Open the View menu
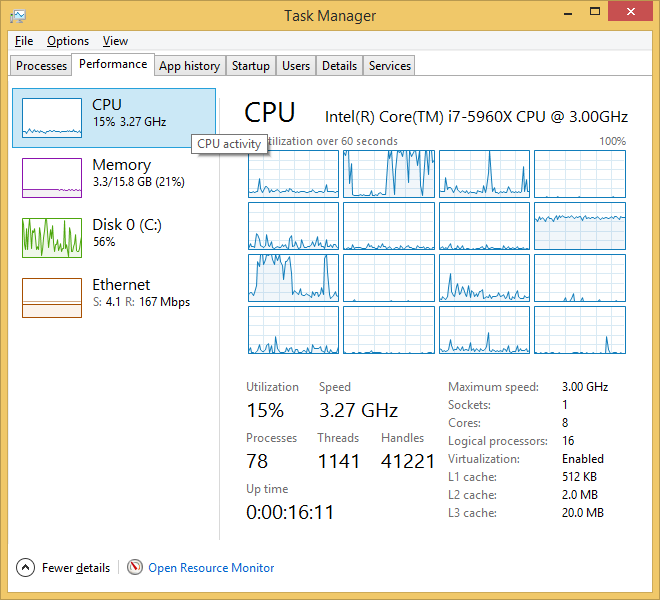 pos(115,41)
